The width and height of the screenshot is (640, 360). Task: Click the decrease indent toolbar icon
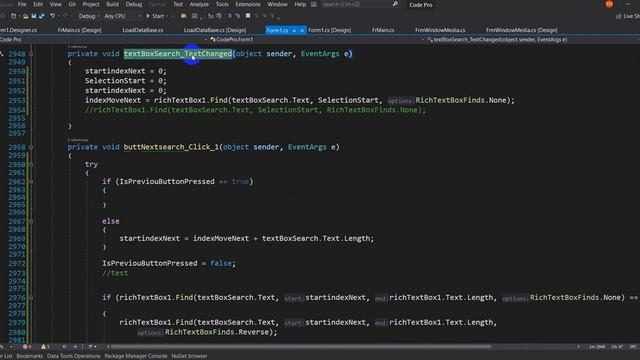pos(211,16)
